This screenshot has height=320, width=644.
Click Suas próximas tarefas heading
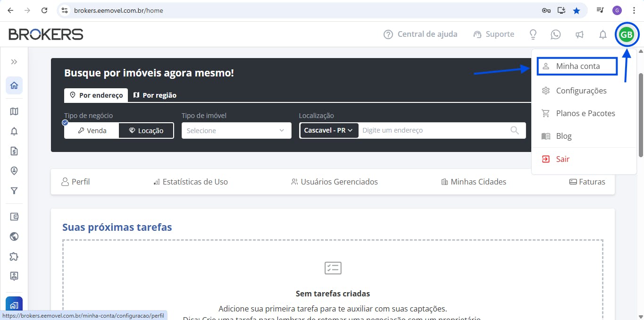[x=117, y=227]
